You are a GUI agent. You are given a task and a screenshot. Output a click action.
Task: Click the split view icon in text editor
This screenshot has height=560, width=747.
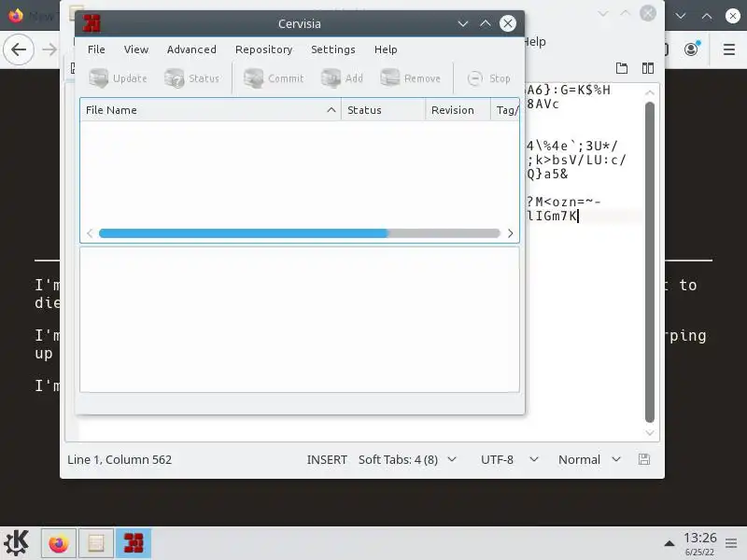click(648, 68)
